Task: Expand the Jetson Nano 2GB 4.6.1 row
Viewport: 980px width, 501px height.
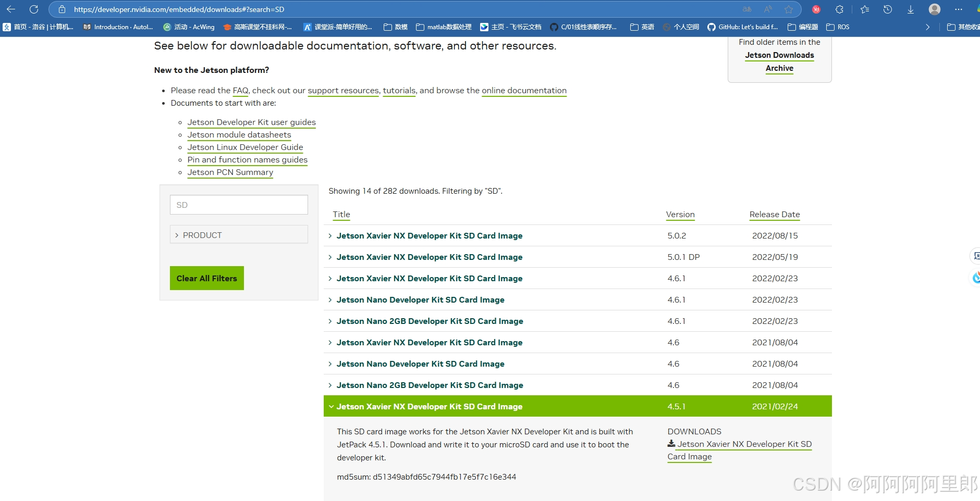Action: coord(578,321)
